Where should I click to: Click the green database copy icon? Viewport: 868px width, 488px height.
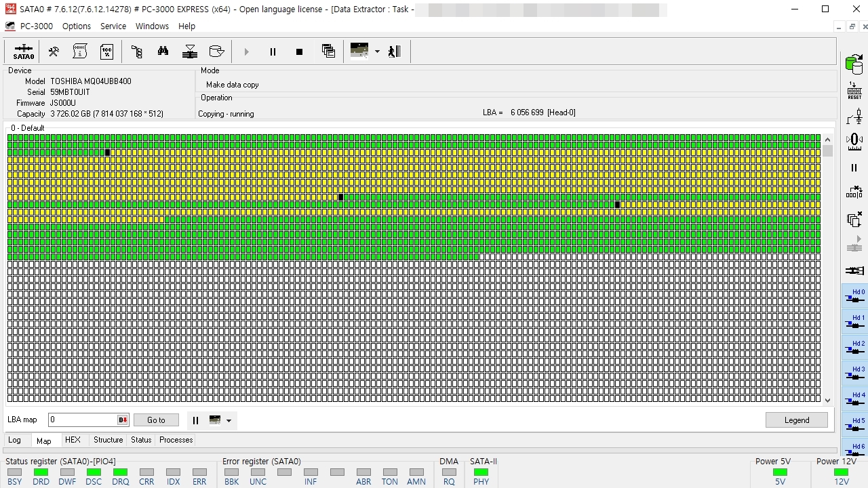point(854,64)
